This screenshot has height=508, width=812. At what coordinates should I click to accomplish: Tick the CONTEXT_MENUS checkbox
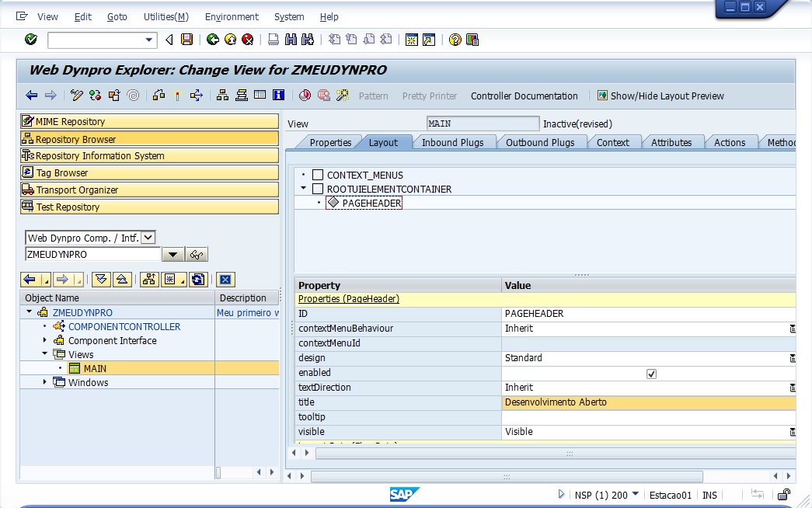317,176
